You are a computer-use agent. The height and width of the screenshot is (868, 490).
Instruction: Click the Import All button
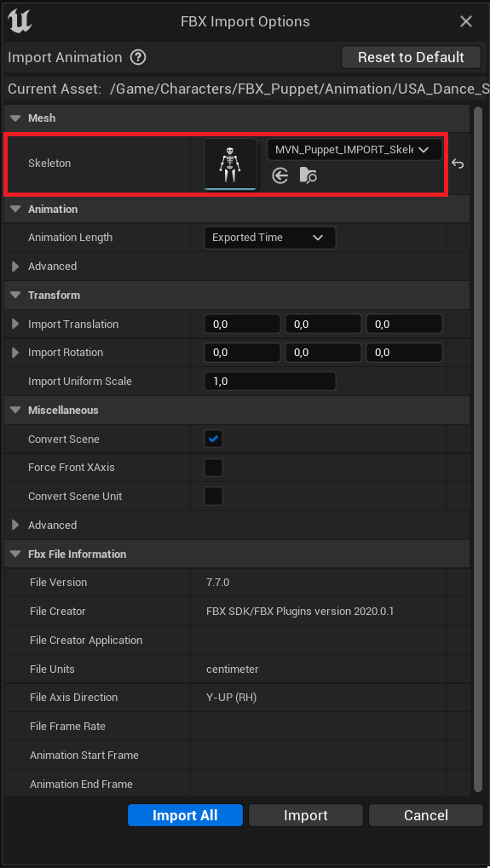[185, 815]
